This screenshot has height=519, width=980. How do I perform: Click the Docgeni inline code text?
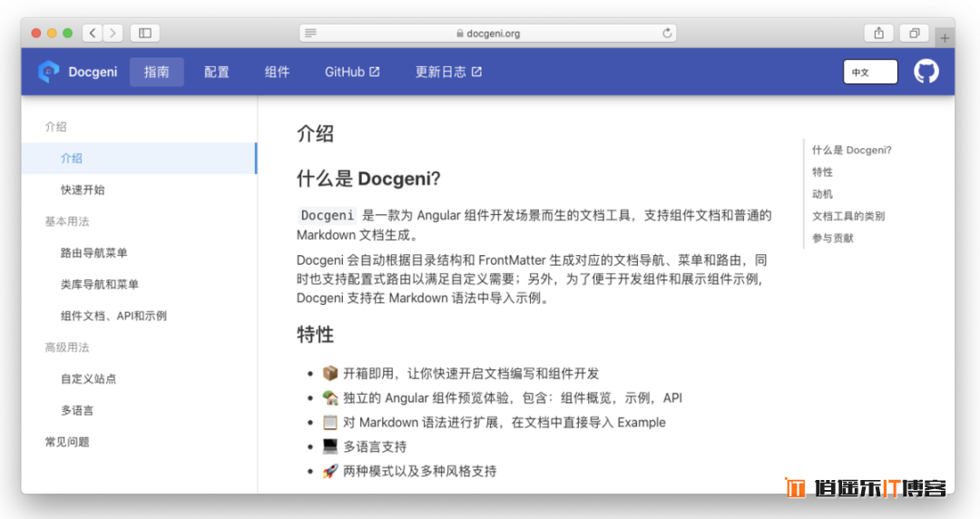327,215
